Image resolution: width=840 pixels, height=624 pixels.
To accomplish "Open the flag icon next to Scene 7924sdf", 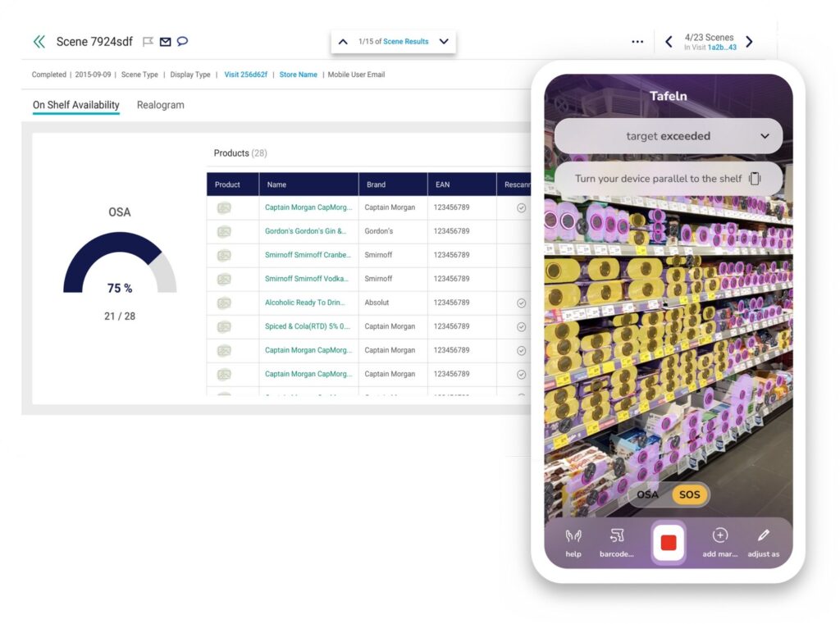I will coord(148,41).
